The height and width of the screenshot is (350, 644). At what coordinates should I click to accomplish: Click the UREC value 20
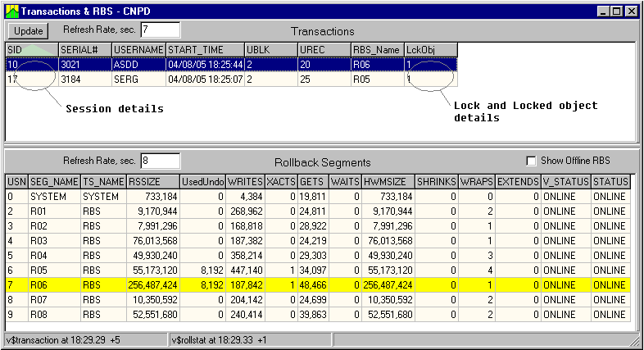pos(324,65)
